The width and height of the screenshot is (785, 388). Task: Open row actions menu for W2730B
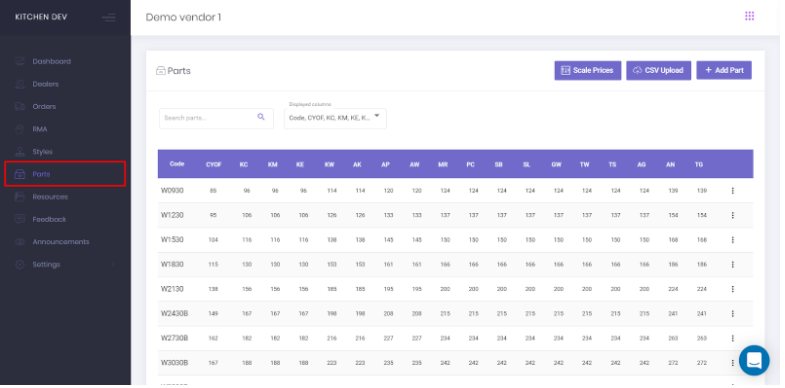click(732, 338)
